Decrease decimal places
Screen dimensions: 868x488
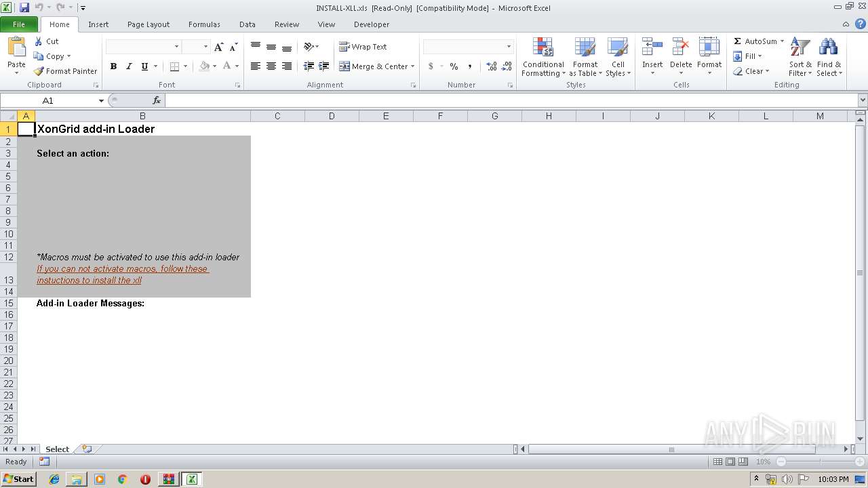507,66
